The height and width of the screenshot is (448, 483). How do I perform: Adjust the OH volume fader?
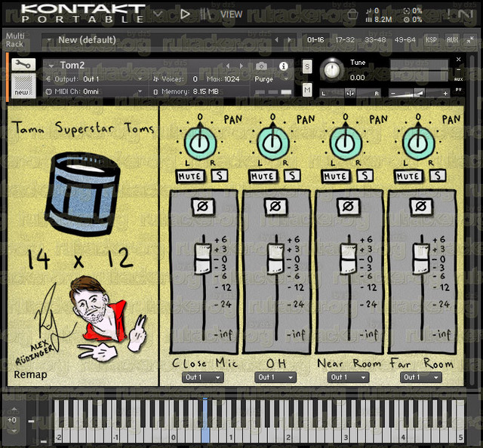point(275,259)
